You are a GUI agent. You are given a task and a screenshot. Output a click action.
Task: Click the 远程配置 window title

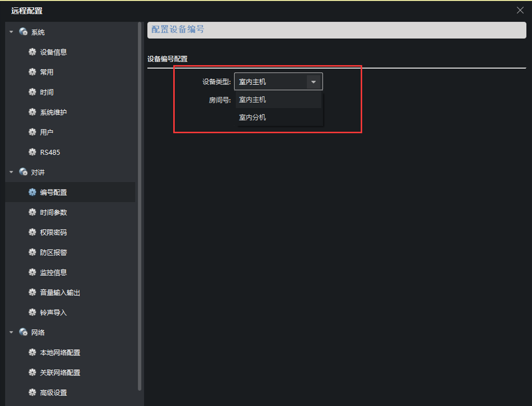tap(27, 10)
